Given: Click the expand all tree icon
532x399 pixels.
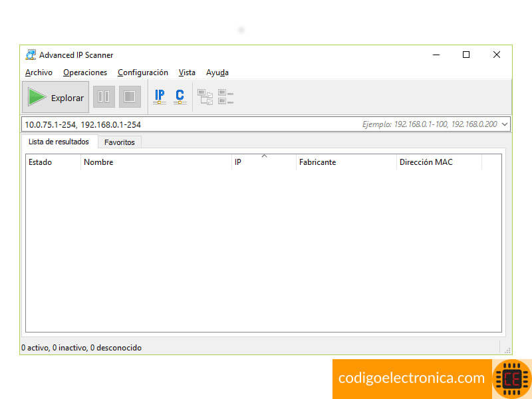Looking at the screenshot, I should (205, 97).
